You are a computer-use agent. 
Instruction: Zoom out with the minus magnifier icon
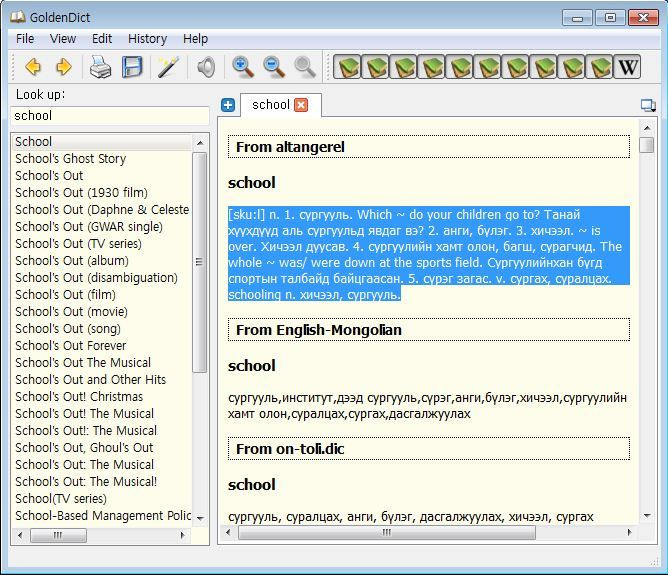(274, 67)
